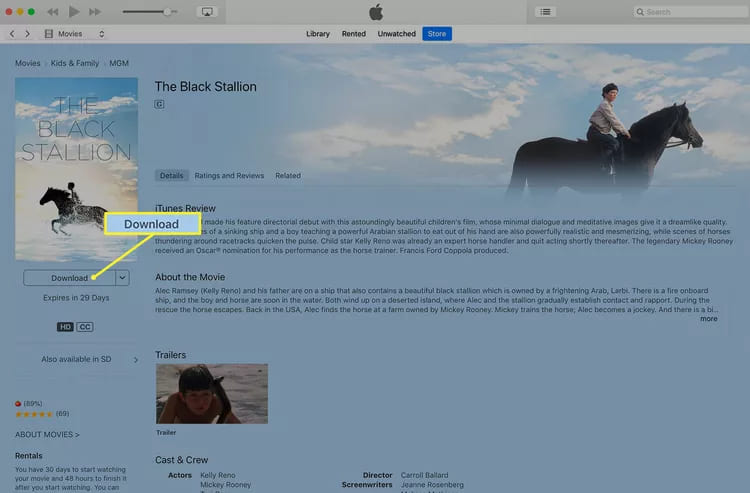Expand About the Movie with more
The height and width of the screenshot is (493, 750).
pos(709,319)
